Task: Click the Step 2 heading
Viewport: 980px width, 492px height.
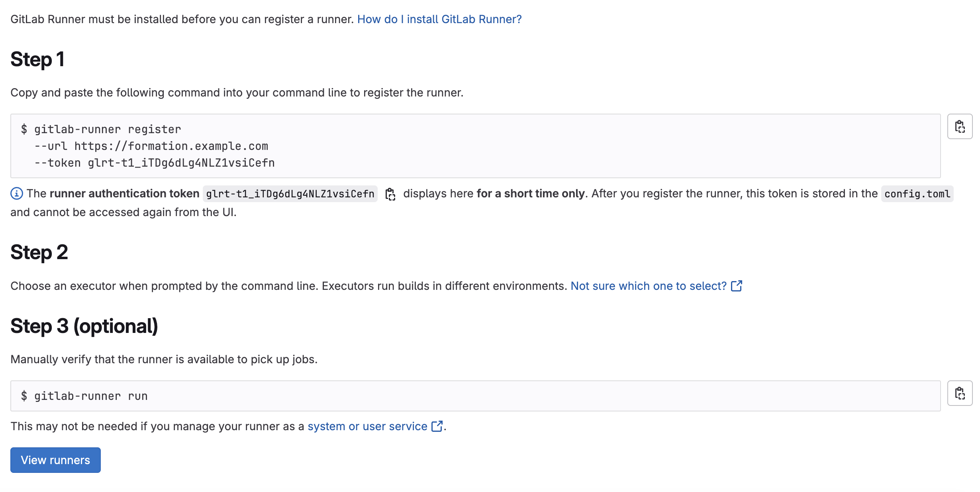Action: 39,252
